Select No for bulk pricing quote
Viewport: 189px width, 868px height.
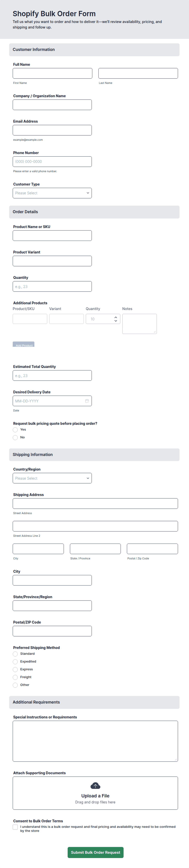(x=15, y=437)
